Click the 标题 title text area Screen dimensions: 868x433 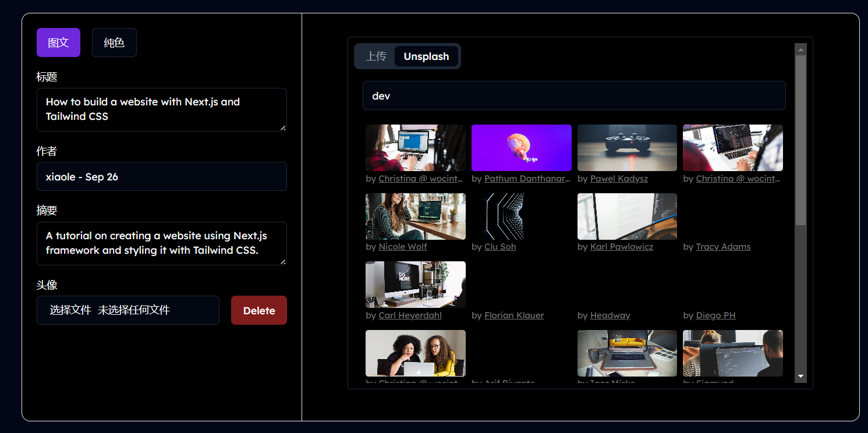pyautogui.click(x=161, y=109)
